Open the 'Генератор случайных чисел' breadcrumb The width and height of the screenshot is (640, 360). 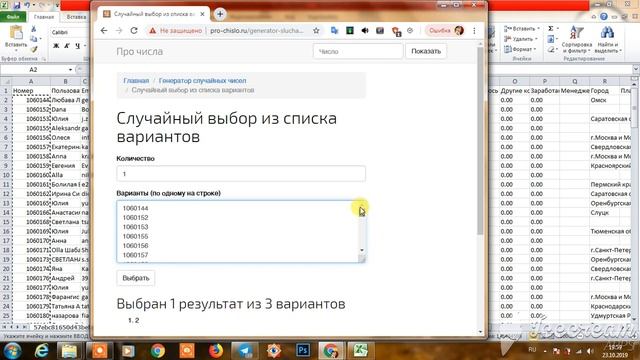pos(202,80)
